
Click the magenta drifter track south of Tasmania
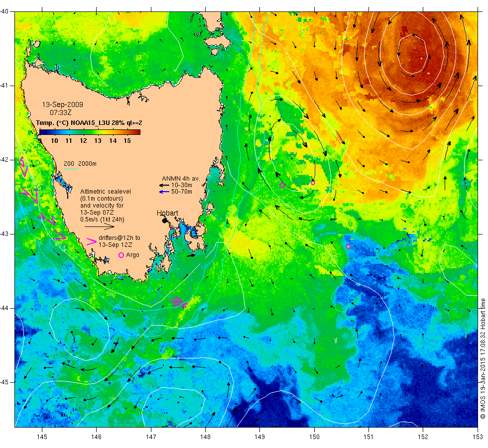click(179, 302)
